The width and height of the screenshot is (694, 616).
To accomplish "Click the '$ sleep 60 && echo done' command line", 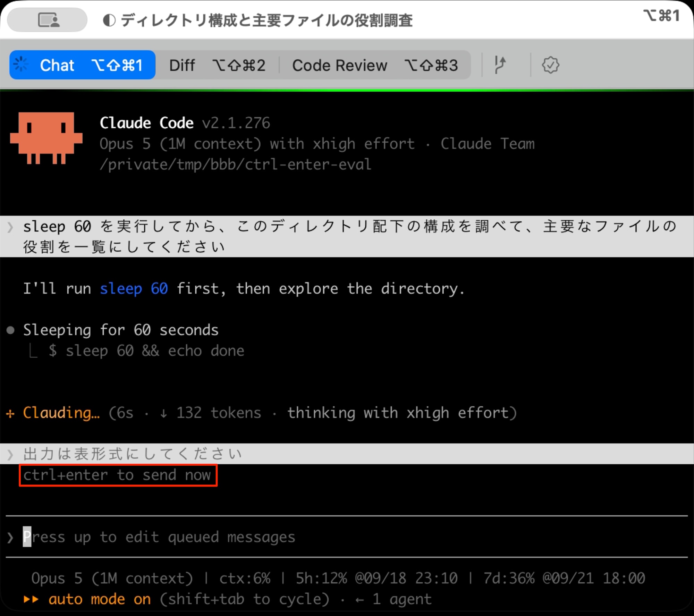I will (146, 351).
